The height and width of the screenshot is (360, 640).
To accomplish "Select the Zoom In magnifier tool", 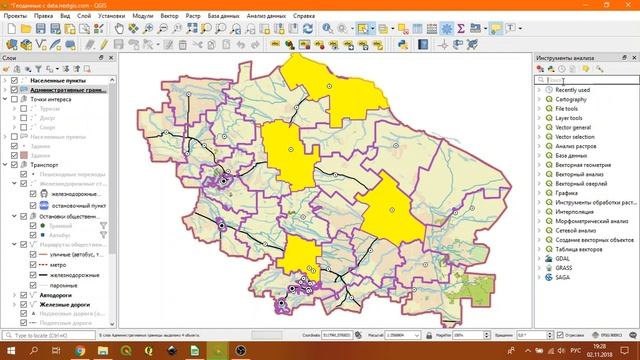I will coord(148,29).
